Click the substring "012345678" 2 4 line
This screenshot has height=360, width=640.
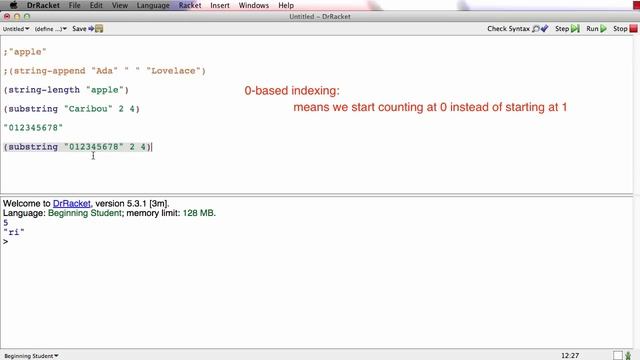(x=77, y=147)
